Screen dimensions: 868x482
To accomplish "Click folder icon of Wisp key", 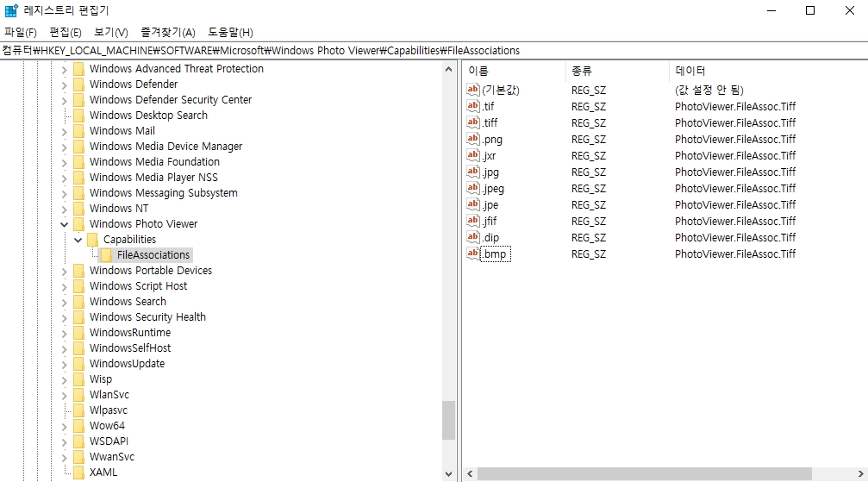I will click(79, 379).
